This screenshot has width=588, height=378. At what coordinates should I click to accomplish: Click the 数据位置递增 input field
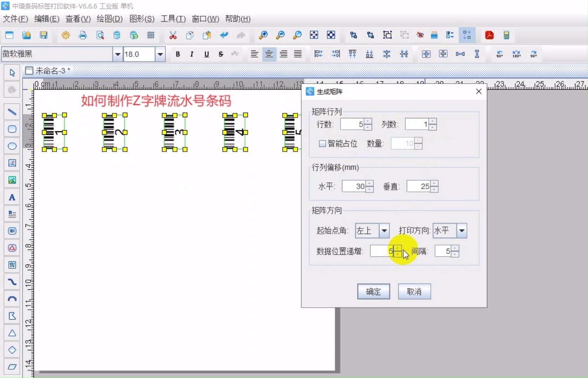(x=382, y=251)
